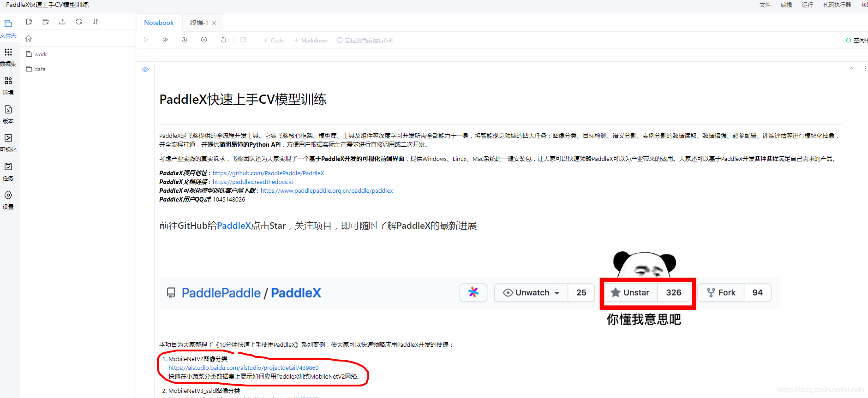Open the 可视化 visualization sidebar panel
The height and width of the screenshot is (398, 868).
pyautogui.click(x=8, y=143)
